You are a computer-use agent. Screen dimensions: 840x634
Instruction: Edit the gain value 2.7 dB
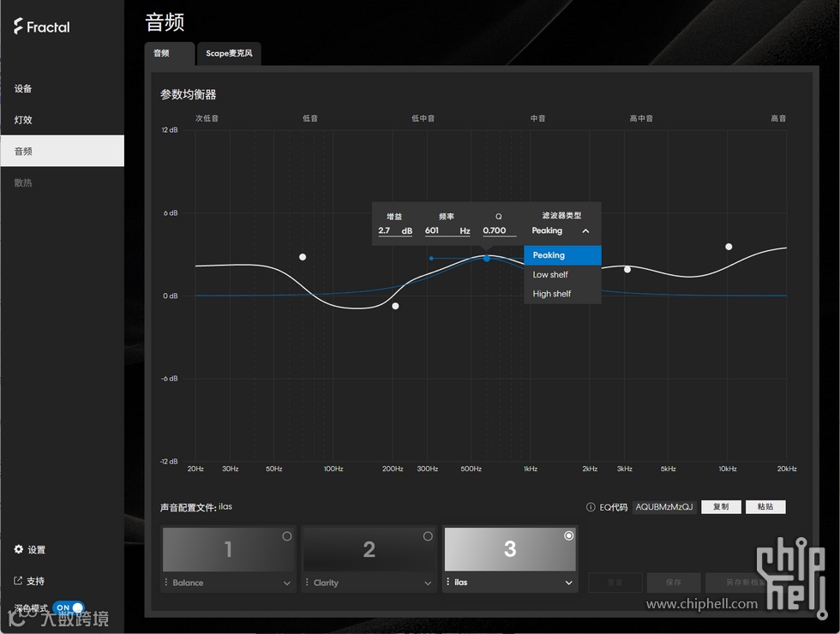pos(395,230)
